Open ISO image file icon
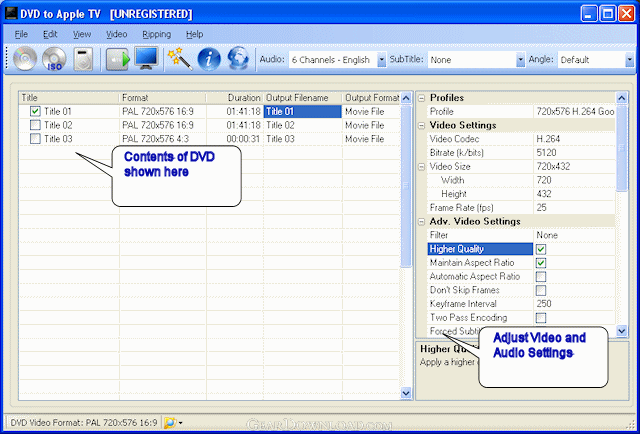The width and height of the screenshot is (640, 434). 54,59
